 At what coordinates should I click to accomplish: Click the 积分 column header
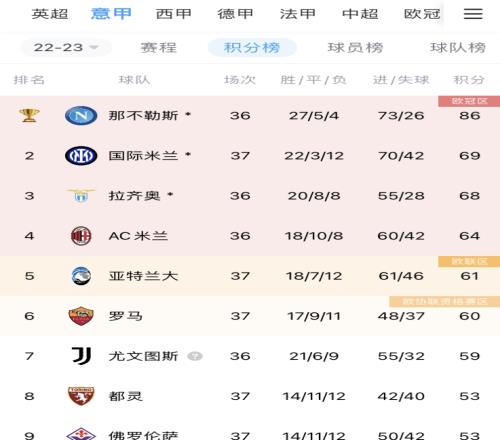point(469,80)
